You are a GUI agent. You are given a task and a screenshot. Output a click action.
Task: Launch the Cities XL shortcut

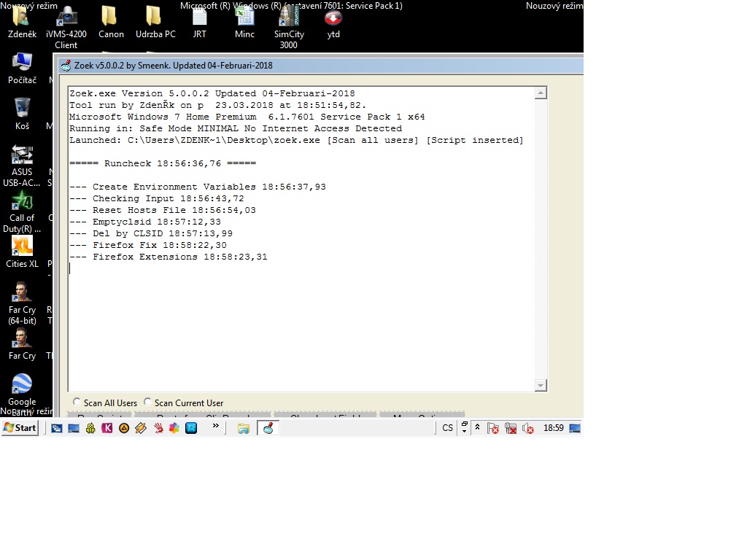coord(22,252)
